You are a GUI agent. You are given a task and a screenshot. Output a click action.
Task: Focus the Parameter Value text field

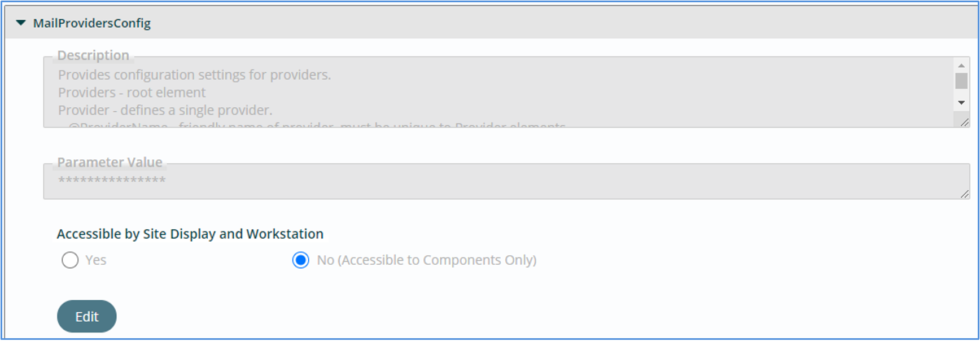coord(506,182)
